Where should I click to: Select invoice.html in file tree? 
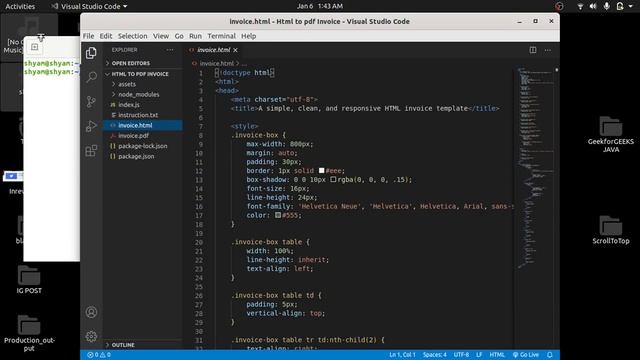point(142,125)
